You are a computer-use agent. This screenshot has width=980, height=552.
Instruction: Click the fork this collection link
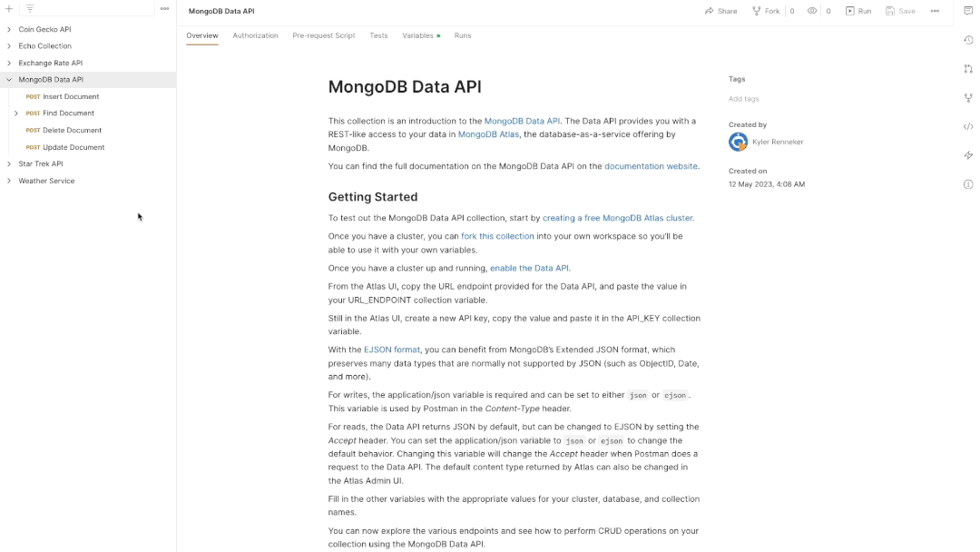click(x=497, y=236)
